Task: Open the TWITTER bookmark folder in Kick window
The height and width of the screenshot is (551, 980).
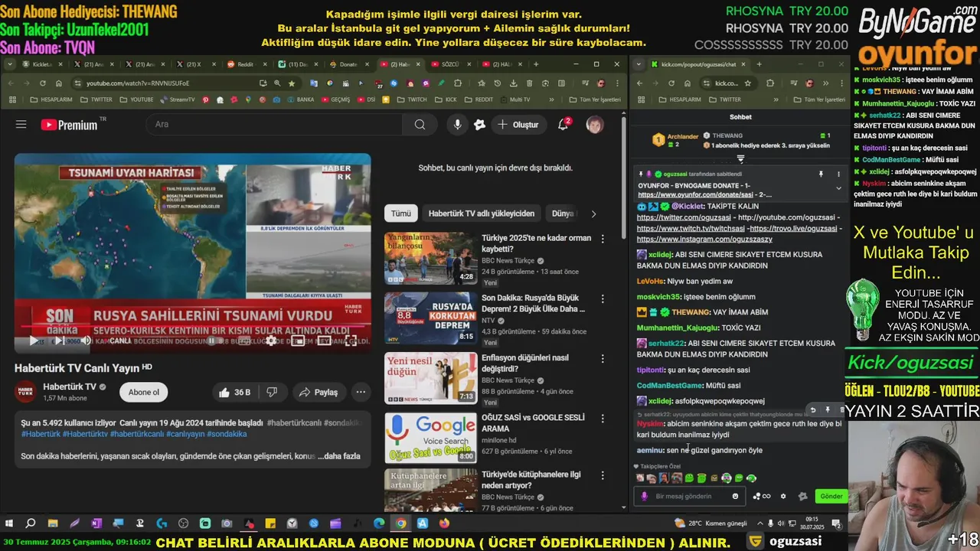Action: click(724, 99)
